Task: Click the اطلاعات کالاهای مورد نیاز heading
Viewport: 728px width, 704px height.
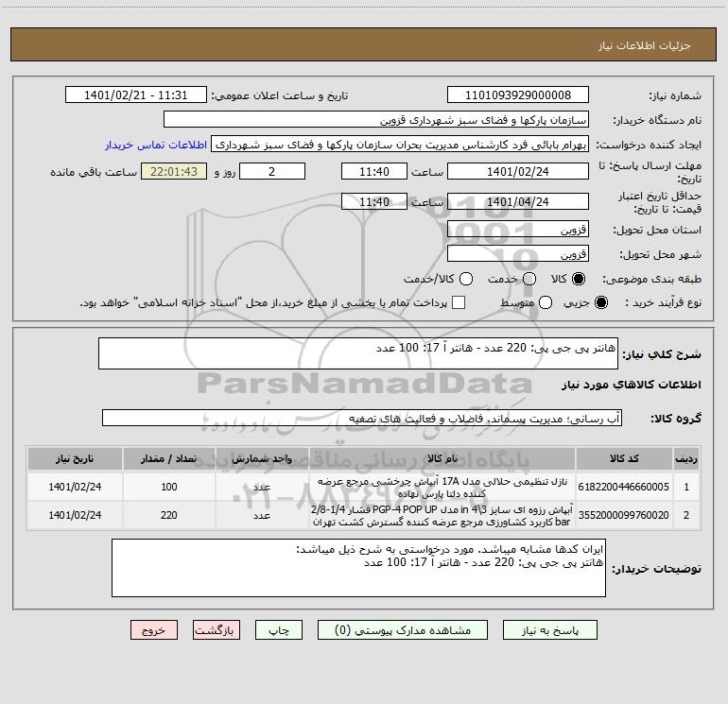Action: (631, 385)
